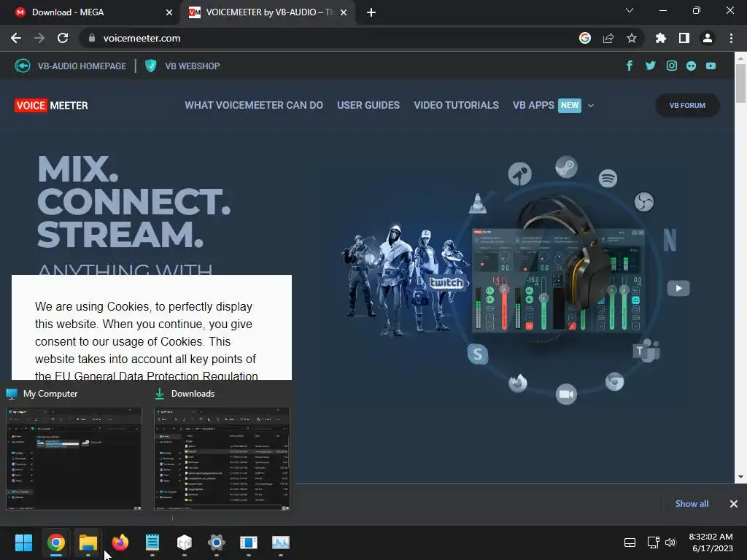Open What Voicemeeter Can Do menu

point(254,105)
